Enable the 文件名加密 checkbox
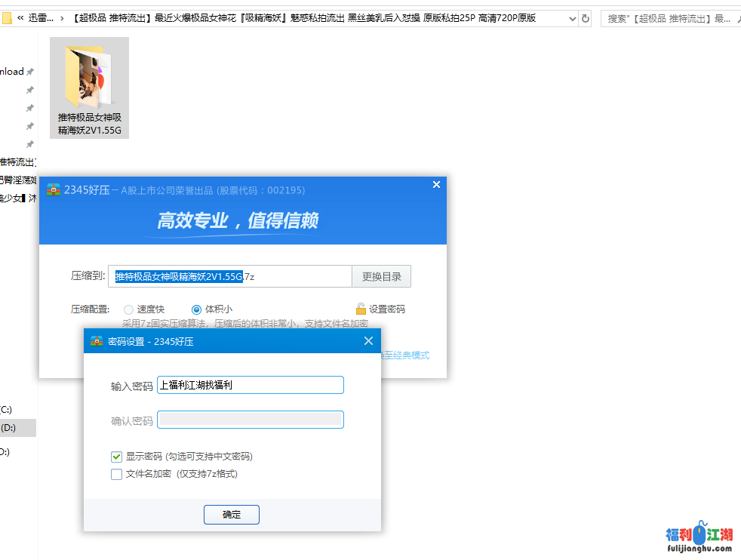741x560 pixels. 117,475
